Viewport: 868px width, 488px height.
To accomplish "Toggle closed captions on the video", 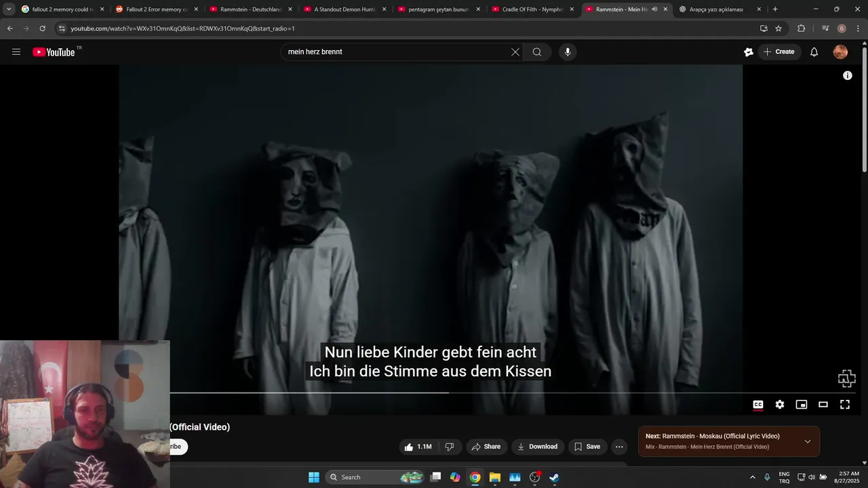I will coord(758,405).
